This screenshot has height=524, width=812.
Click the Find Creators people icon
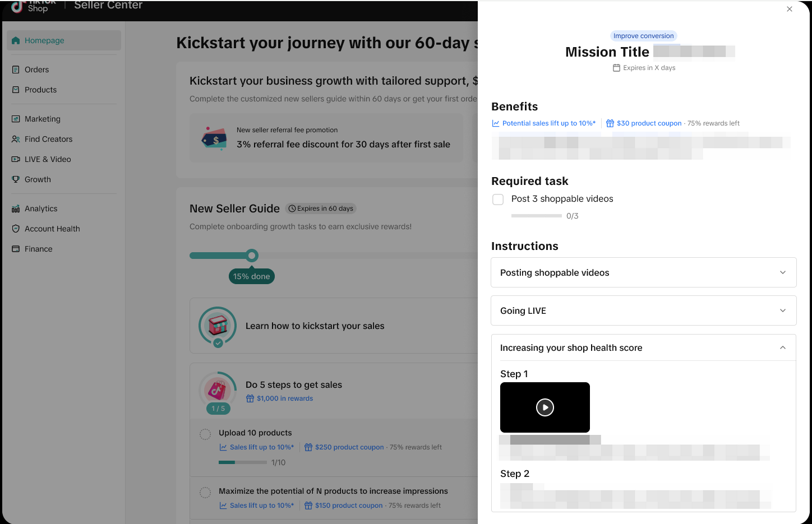pyautogui.click(x=16, y=139)
